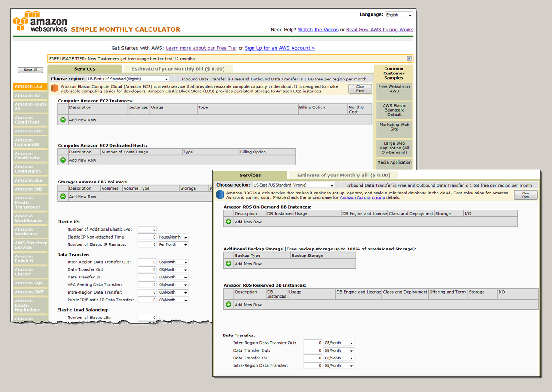Load AWS Elastic Beanstalk Default sample
Viewport: 552px width, 392px height.
coord(394,110)
